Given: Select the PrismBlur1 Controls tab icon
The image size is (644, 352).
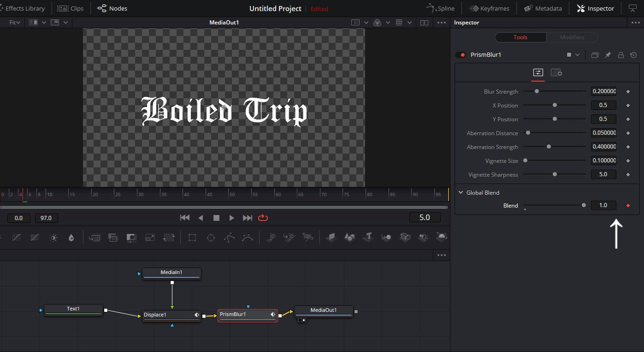Looking at the screenshot, I should click(x=538, y=73).
